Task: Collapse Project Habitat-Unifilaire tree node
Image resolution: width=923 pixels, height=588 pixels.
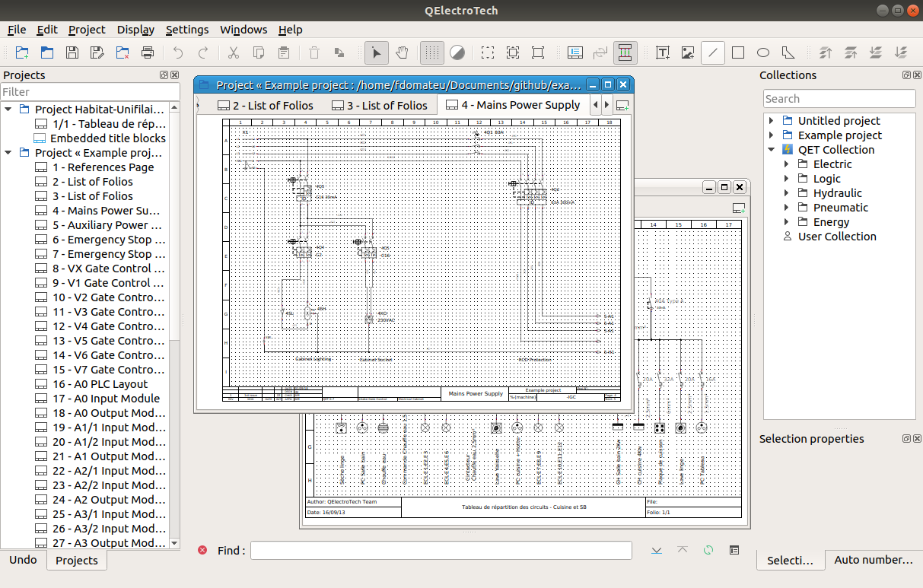Action: (x=8, y=110)
